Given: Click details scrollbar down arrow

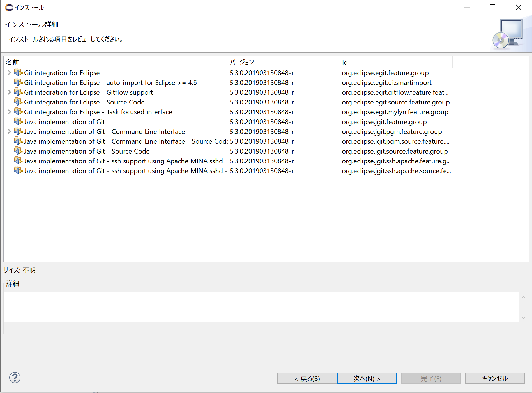Looking at the screenshot, I should (x=524, y=318).
